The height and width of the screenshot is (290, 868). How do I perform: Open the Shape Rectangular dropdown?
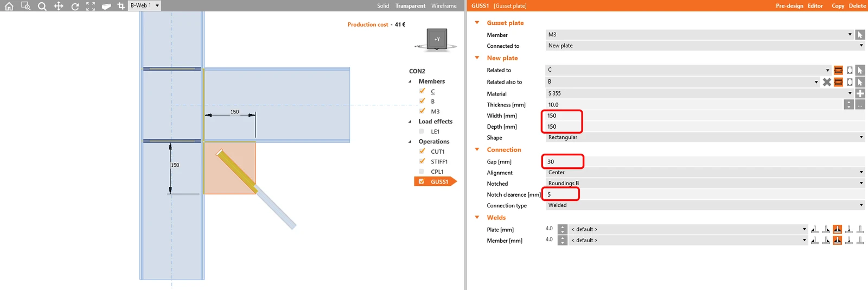click(x=705, y=137)
